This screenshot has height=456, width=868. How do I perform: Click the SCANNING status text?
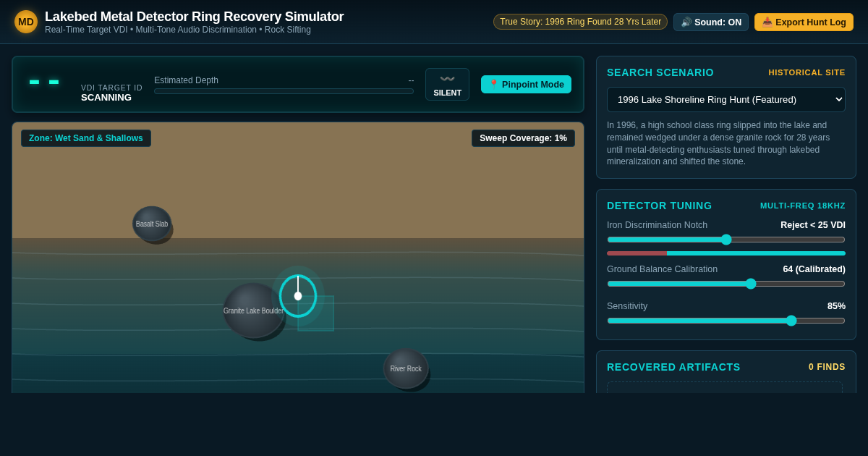[x=106, y=97]
